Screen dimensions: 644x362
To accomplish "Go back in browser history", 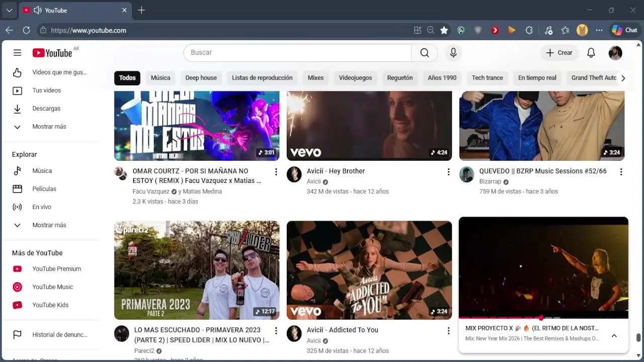I will (x=9, y=30).
